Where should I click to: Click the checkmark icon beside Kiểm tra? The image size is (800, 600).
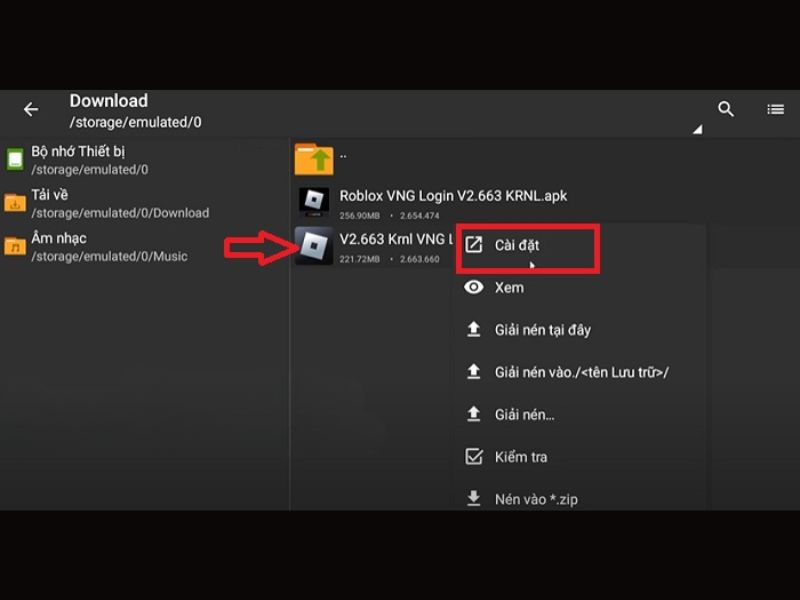click(x=473, y=456)
